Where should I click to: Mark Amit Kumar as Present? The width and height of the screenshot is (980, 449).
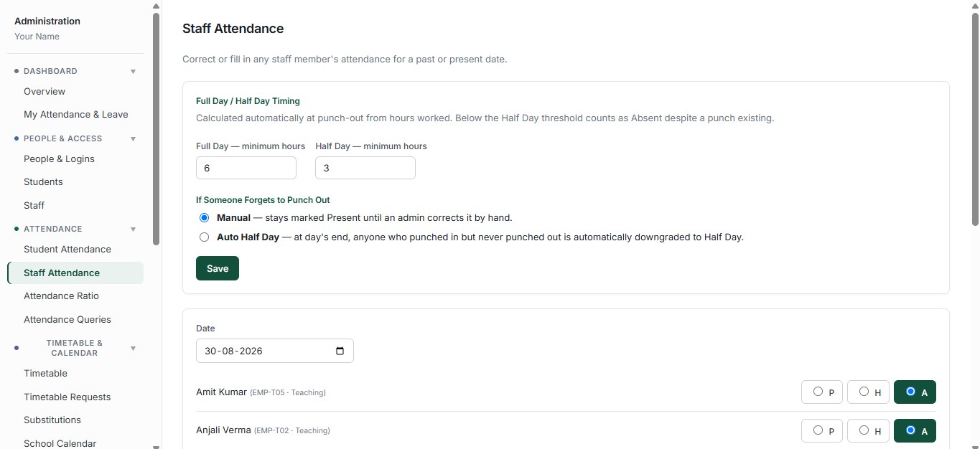point(822,392)
